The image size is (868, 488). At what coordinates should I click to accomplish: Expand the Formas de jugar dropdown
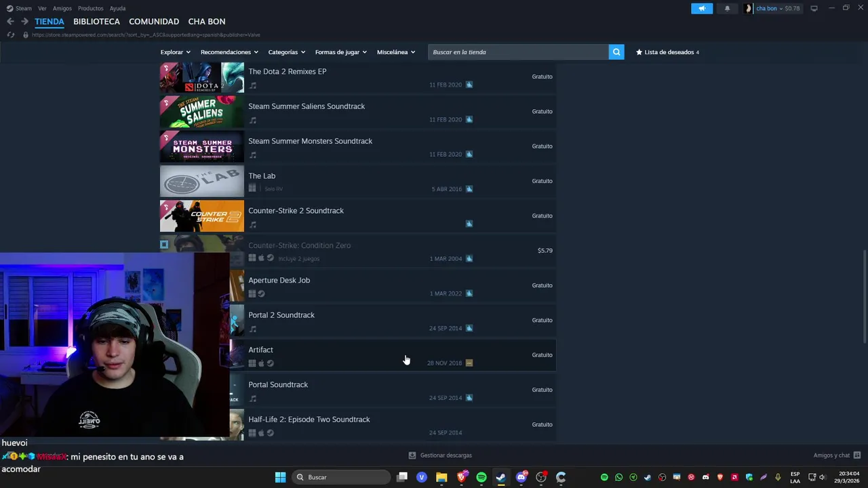pos(340,52)
